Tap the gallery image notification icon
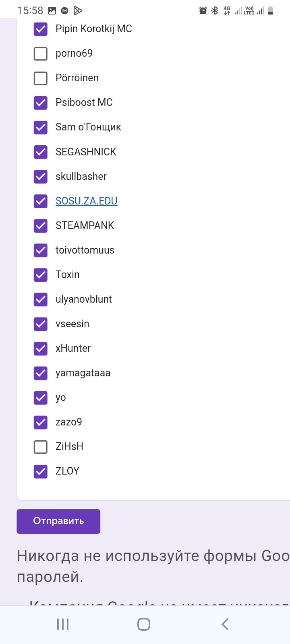This screenshot has height=644, width=290. 52,11
